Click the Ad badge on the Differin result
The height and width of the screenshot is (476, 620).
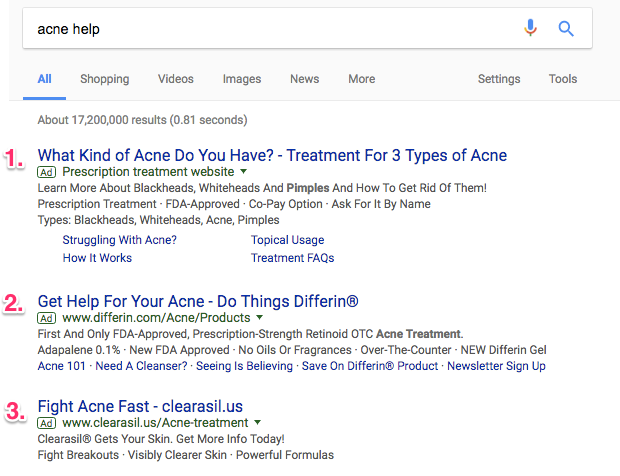coord(46,318)
